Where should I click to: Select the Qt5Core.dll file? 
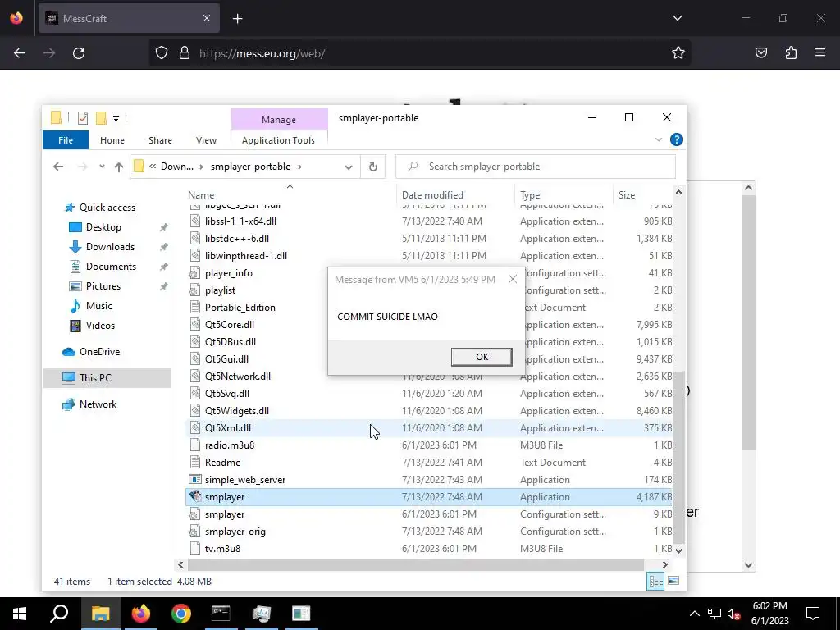click(x=230, y=325)
